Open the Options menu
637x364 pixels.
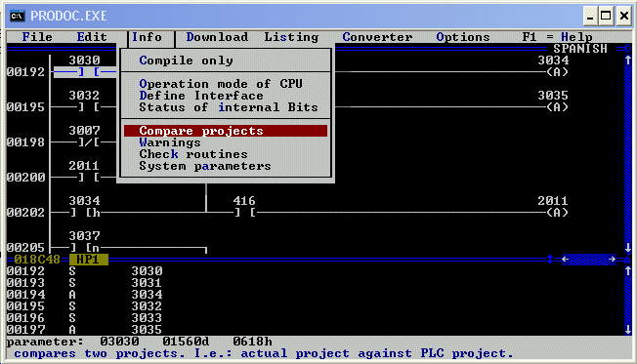463,37
